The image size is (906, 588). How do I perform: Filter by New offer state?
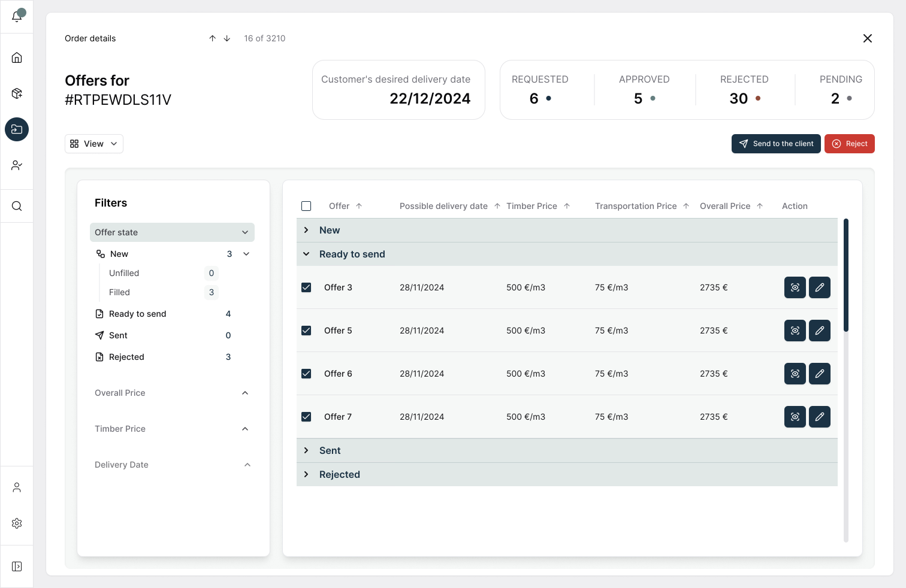tap(119, 254)
